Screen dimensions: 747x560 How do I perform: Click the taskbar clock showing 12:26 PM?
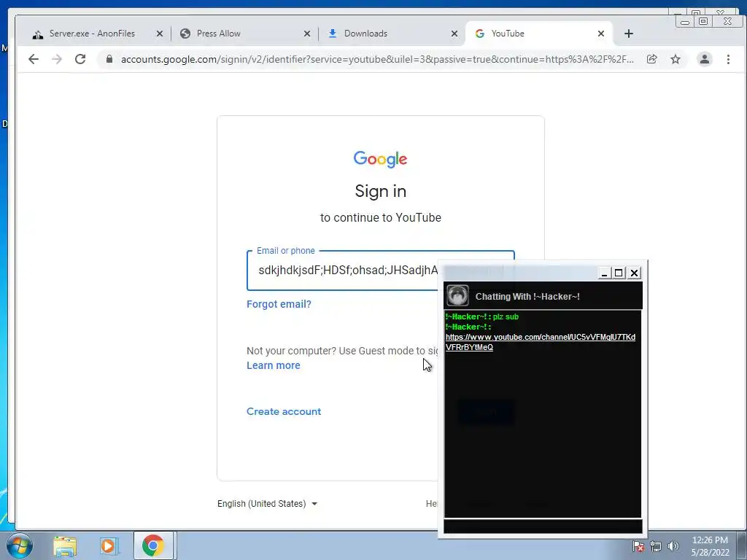(x=710, y=546)
